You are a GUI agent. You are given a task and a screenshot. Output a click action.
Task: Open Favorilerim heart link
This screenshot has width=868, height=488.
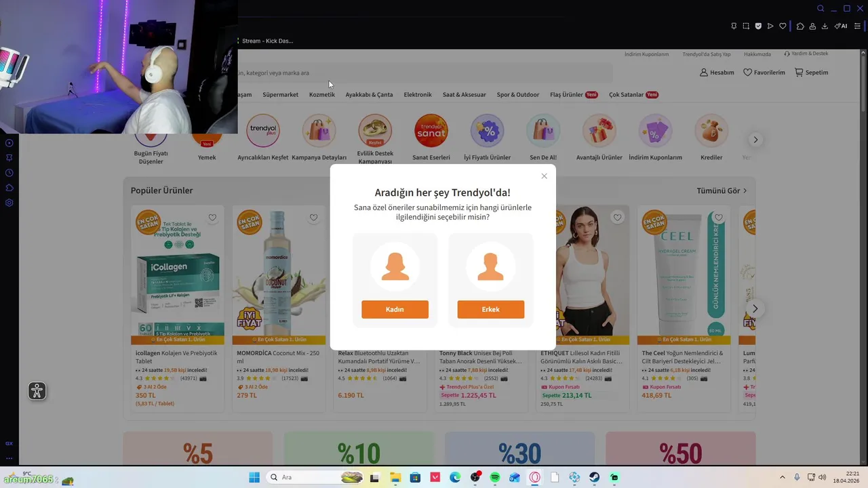[x=764, y=73]
